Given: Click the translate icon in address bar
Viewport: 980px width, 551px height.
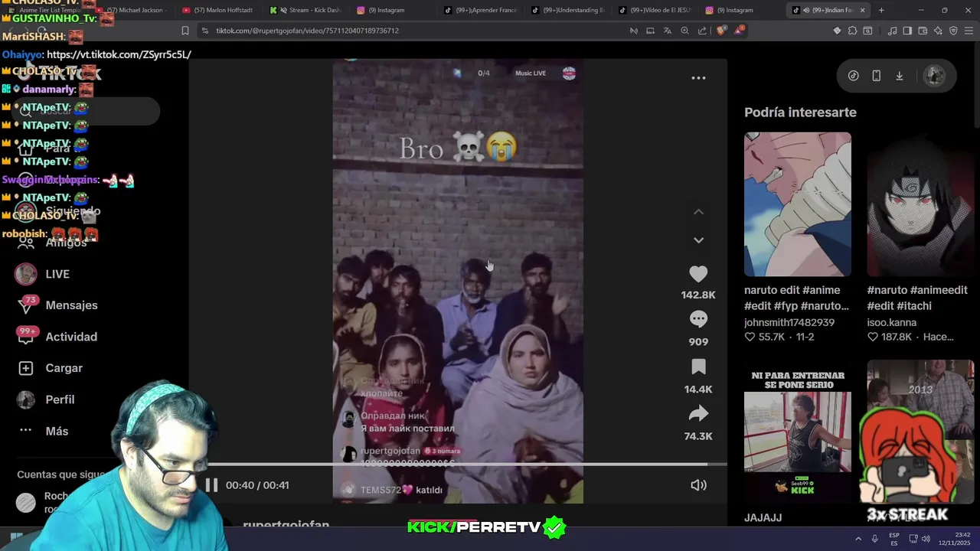Looking at the screenshot, I should pyautogui.click(x=667, y=31).
